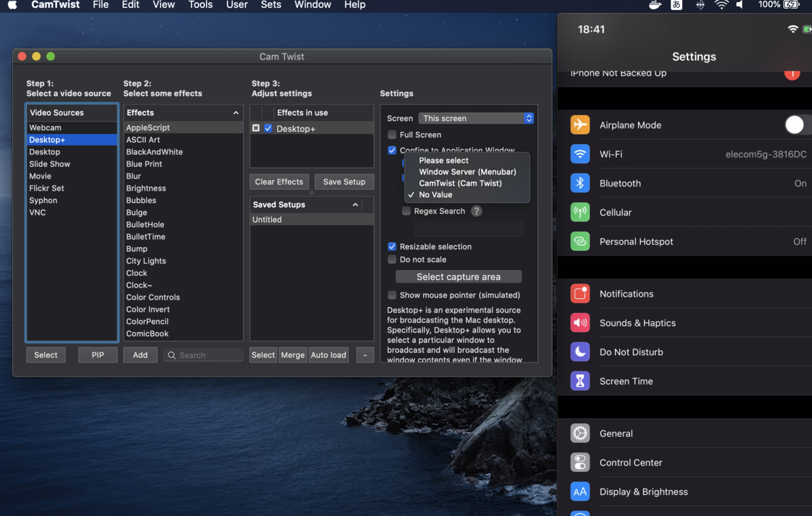Click the Select capture area button
The height and width of the screenshot is (516, 812).
[459, 277]
